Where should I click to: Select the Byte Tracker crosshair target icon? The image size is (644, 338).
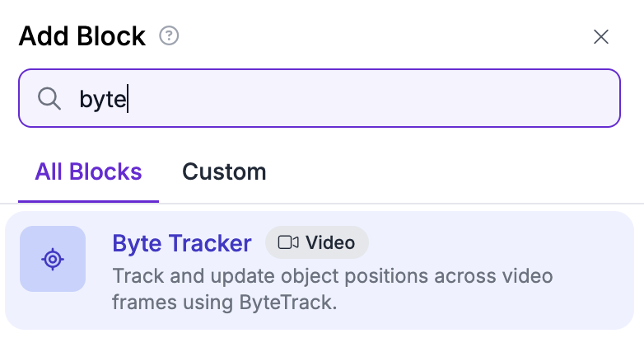click(x=53, y=259)
